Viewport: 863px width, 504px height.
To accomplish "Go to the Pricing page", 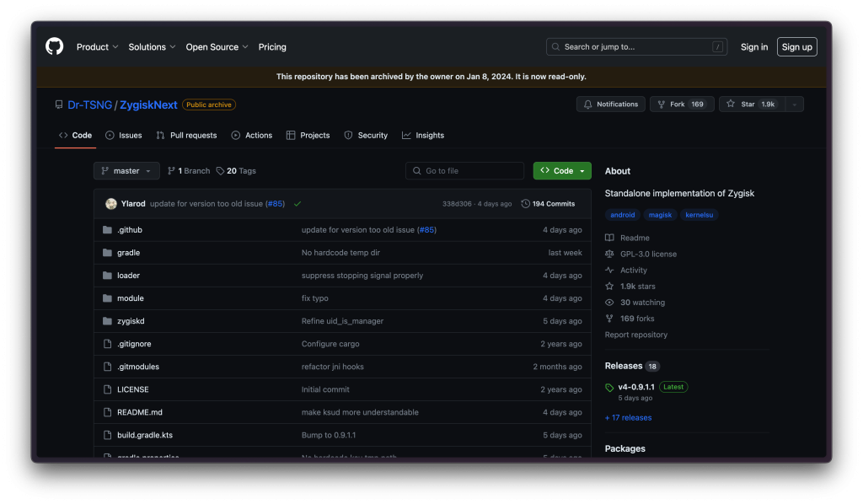I will (272, 46).
